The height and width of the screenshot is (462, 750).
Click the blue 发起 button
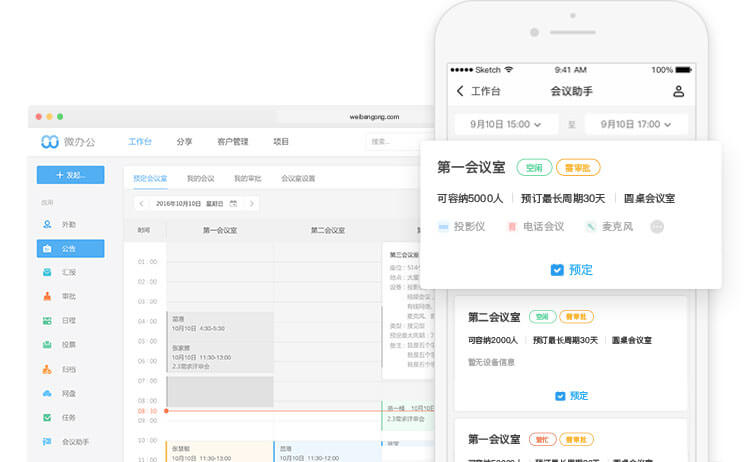[70, 175]
